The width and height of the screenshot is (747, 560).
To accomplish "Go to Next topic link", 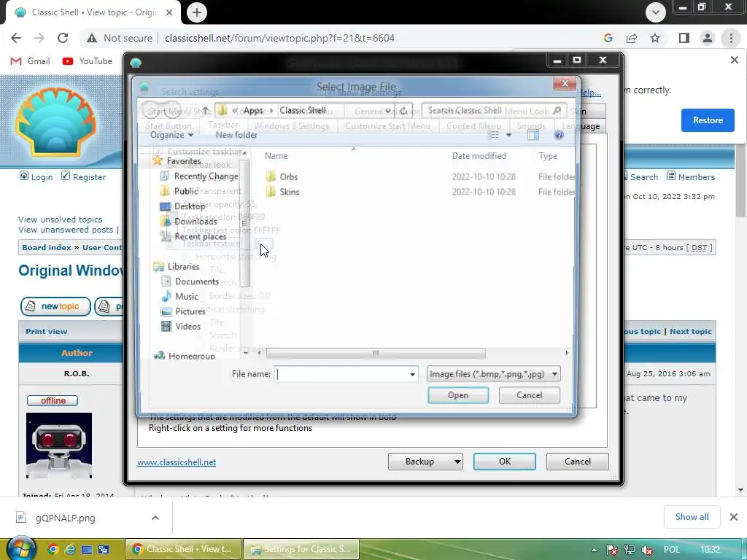I will (690, 332).
